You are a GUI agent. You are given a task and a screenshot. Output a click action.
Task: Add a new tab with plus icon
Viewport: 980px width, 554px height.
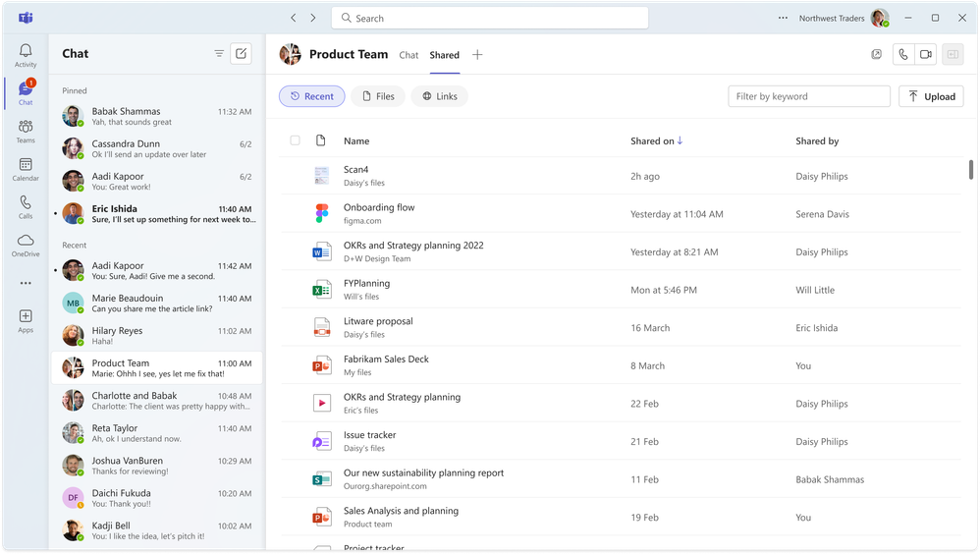click(477, 55)
